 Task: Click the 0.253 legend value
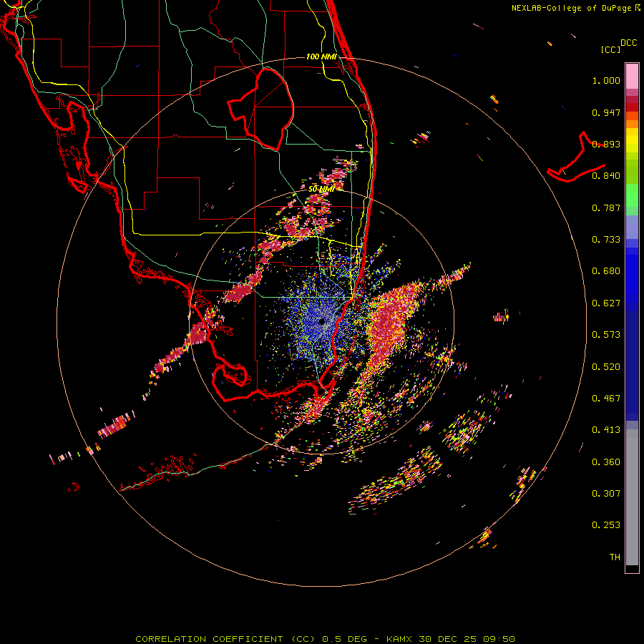pos(606,525)
